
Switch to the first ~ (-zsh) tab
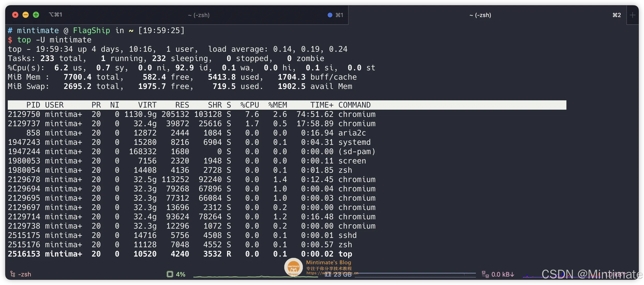point(199,15)
